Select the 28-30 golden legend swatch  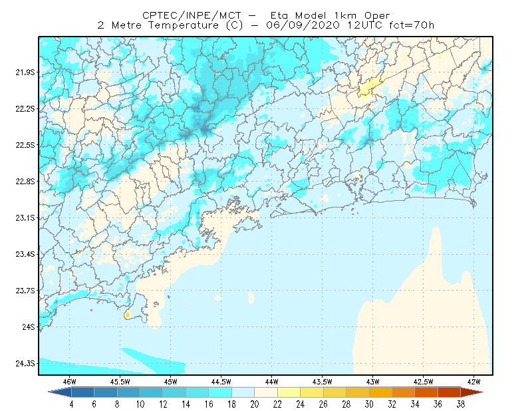[x=358, y=392]
